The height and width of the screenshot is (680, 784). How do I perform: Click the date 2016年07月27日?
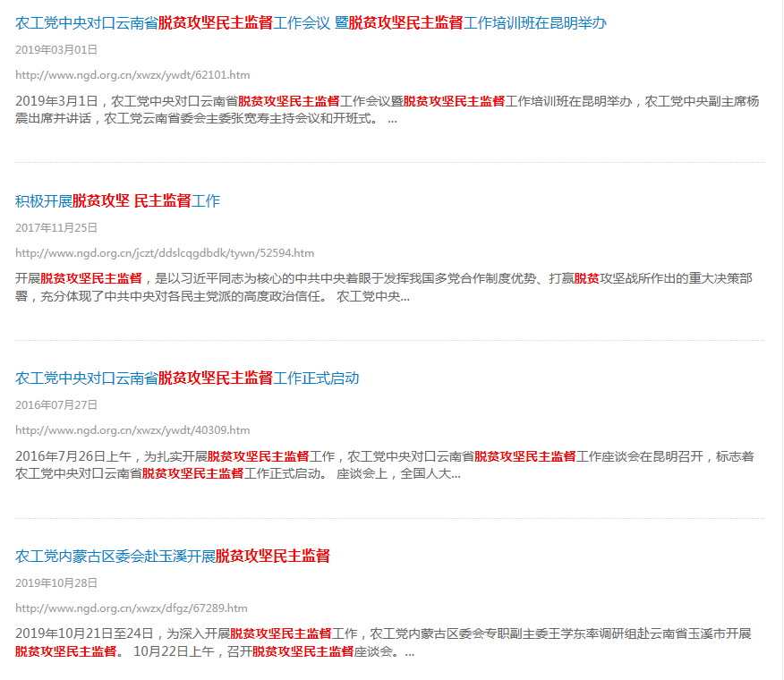click(56, 404)
